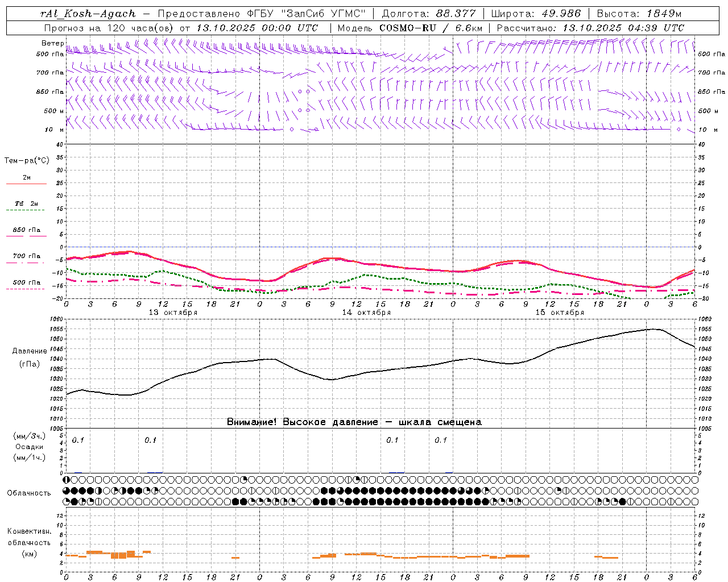Select the 700 гПа temperature legend entry

(26, 256)
